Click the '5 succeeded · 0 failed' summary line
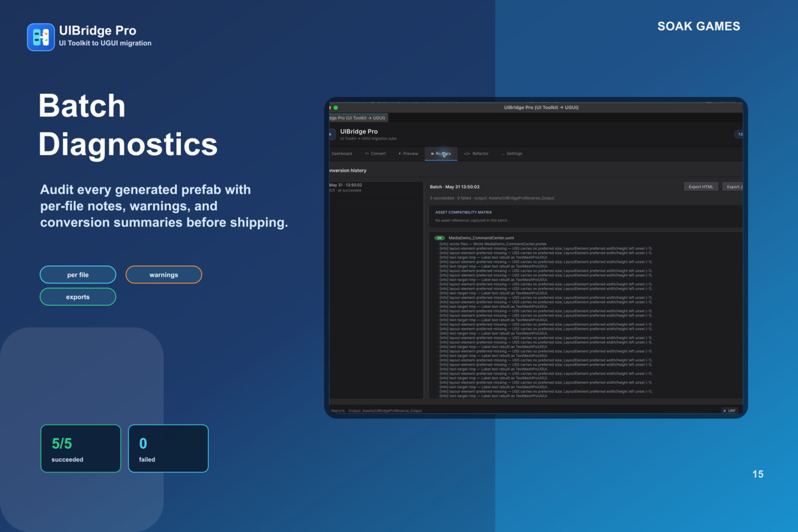 492,198
